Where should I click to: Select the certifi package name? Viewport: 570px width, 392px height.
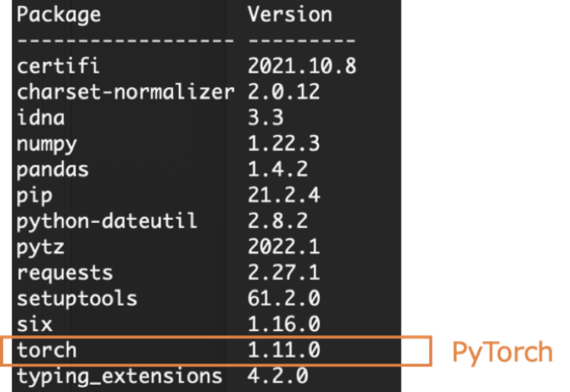click(x=58, y=66)
